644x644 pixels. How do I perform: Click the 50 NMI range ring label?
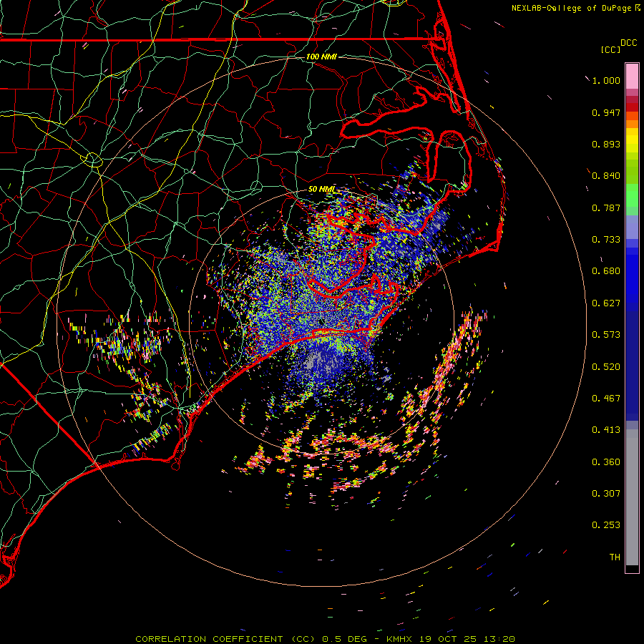(x=321, y=189)
